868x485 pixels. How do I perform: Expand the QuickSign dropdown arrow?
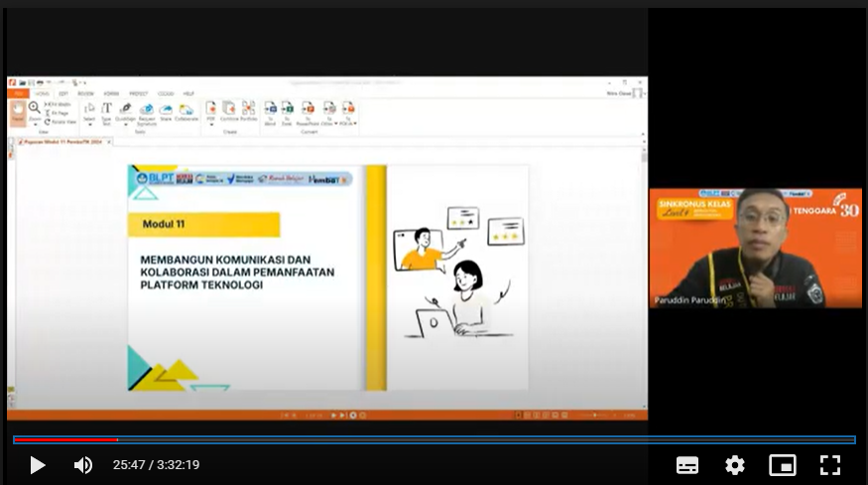pos(126,125)
